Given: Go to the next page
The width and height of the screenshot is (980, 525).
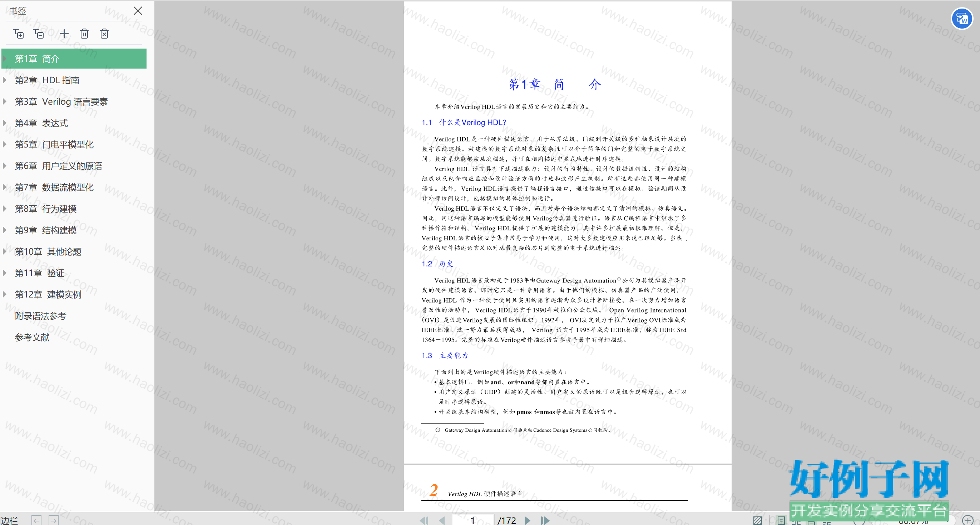Looking at the screenshot, I should [527, 520].
